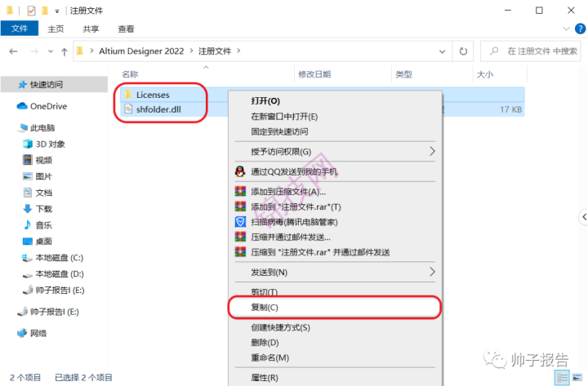Screen dimensions: 588x386
Task: Sort by 类型 column header
Action: (x=404, y=74)
